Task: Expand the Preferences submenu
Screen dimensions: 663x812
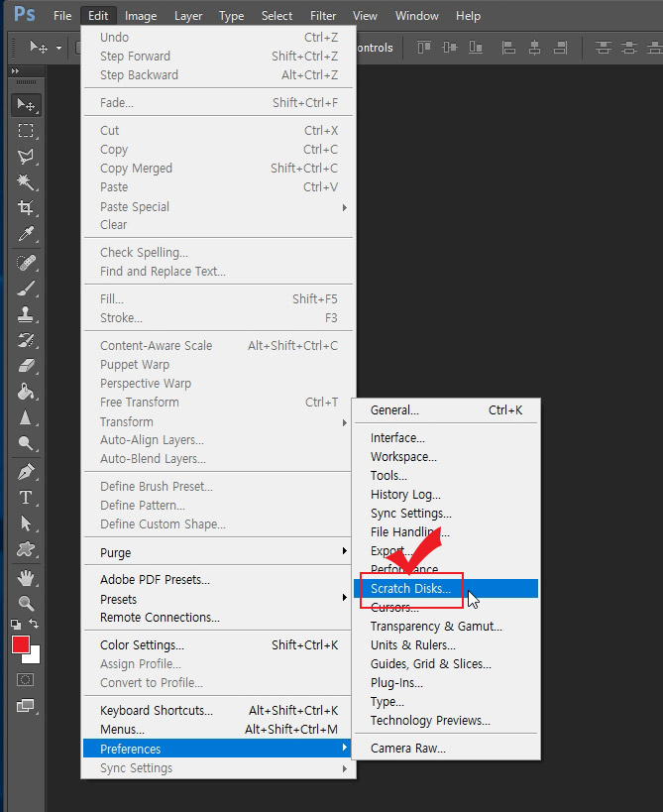Action: (345, 748)
